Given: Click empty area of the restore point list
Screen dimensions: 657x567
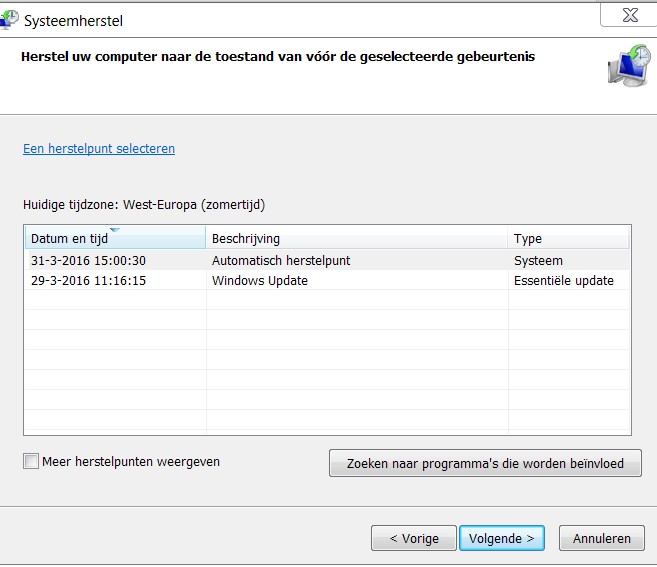Looking at the screenshot, I should tap(327, 360).
